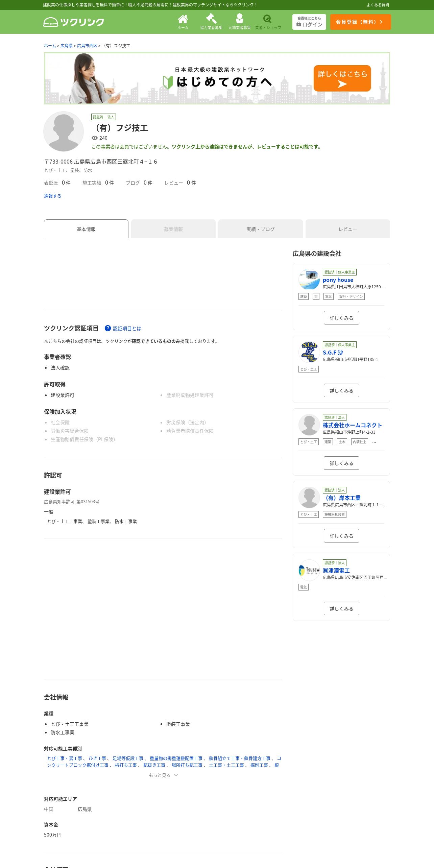Screen dimensions: 434x868
Task: Click Tsuzawa logo thumbnail
Action: click(x=309, y=570)
